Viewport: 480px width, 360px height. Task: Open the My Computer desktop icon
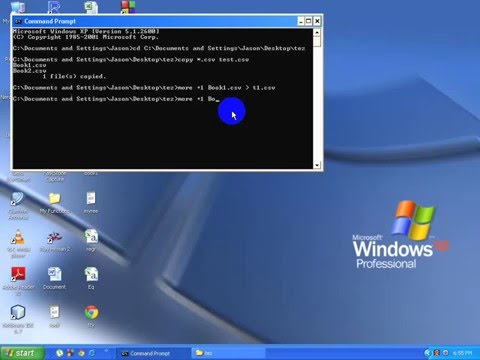pyautogui.click(x=17, y=7)
